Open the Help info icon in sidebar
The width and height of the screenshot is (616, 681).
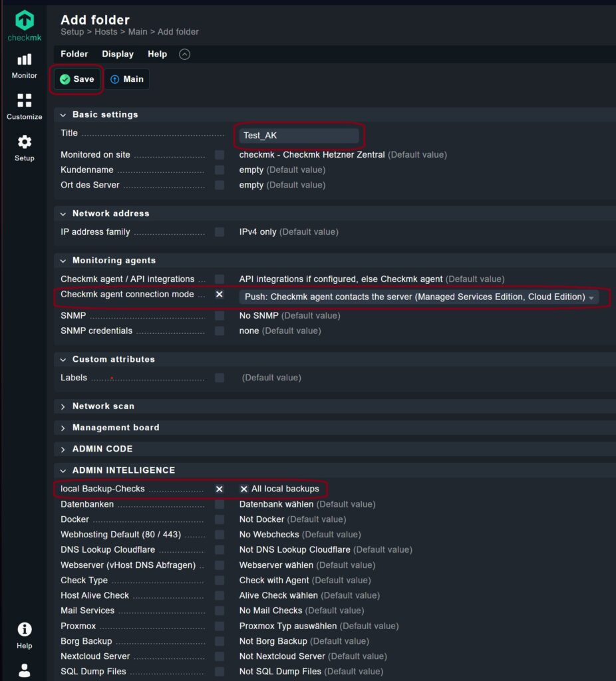(25, 635)
